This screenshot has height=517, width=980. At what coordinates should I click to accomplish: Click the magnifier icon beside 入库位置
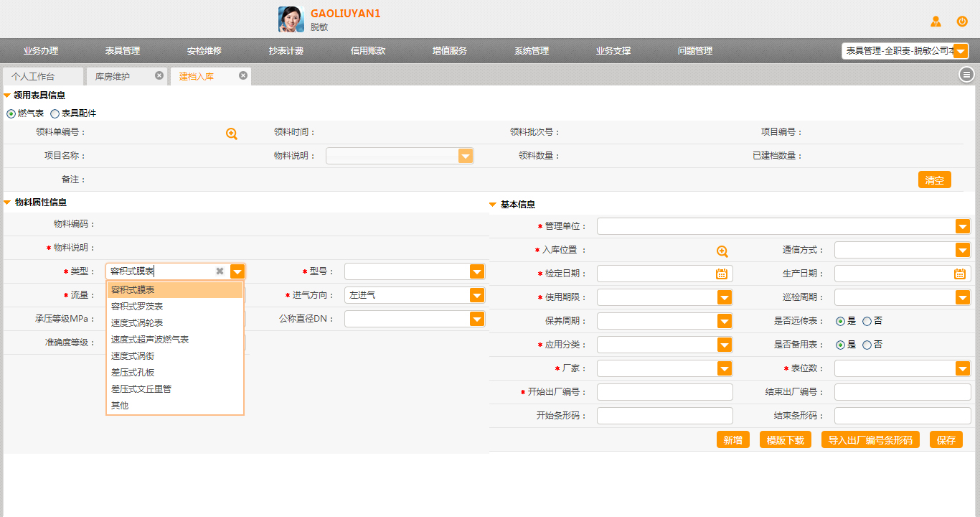tap(722, 251)
